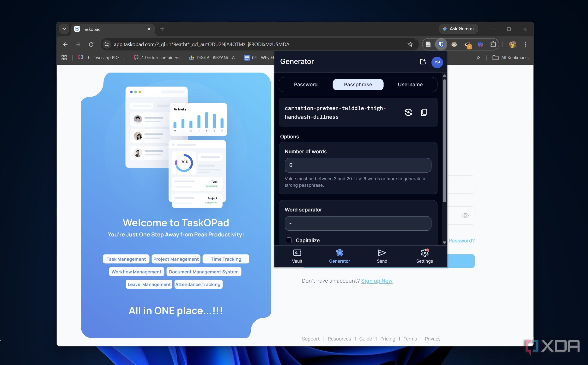
Task: Click the Terms footer link
Action: (410, 339)
